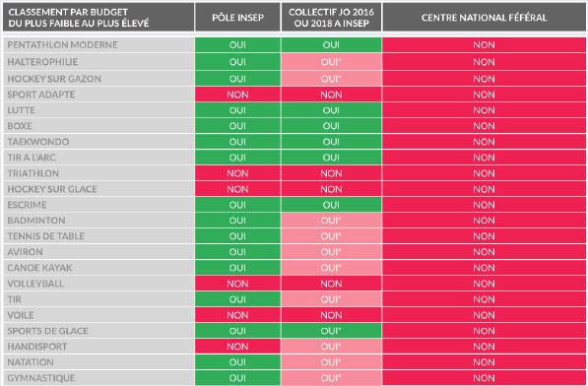Screen dimensions: 588x386
Task: Click the ESCRIME NON cell under CENTRE NATIONAL
Action: (x=484, y=205)
